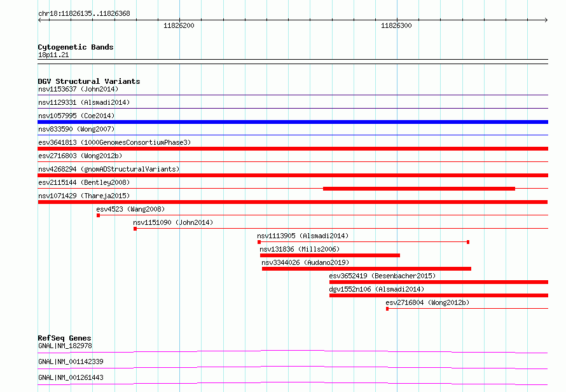Click the red nsv131836 variant bar
Viewport: 566px width, 392px height.
pyautogui.click(x=330, y=255)
